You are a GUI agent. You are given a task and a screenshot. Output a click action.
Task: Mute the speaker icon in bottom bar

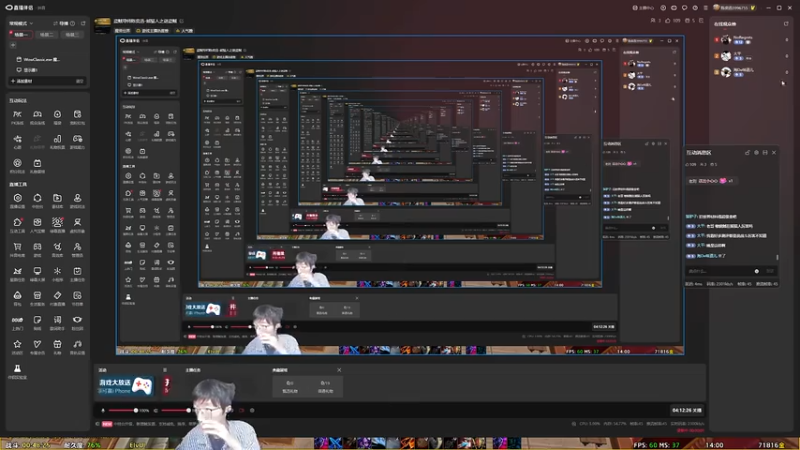pos(156,411)
